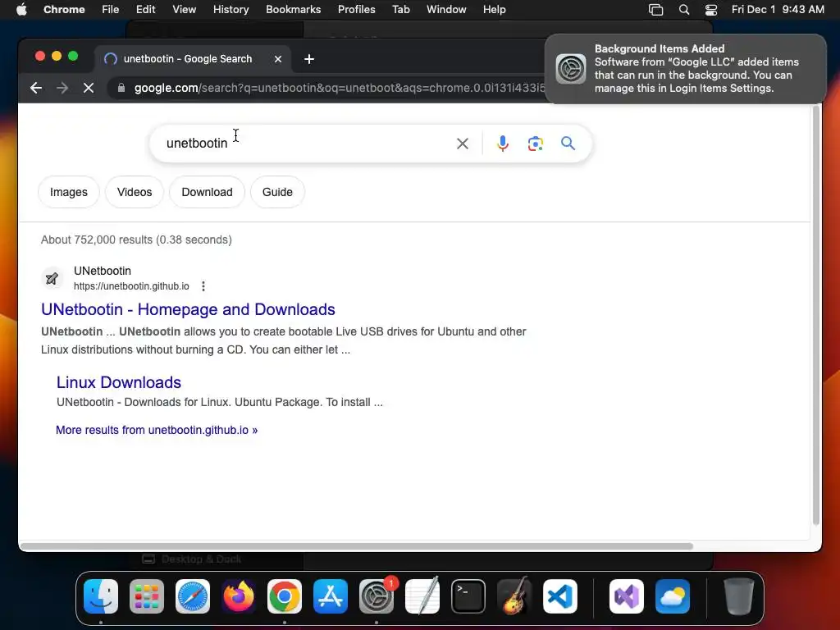
Task: Click the Chrome forward arrow button
Action: pyautogui.click(x=62, y=88)
